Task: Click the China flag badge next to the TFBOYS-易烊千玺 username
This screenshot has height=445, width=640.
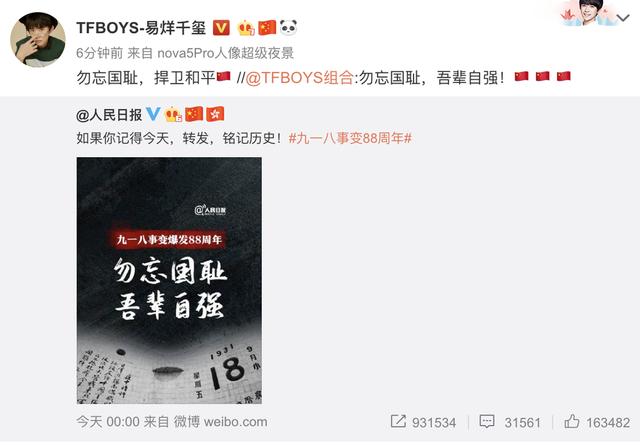Action: click(267, 28)
